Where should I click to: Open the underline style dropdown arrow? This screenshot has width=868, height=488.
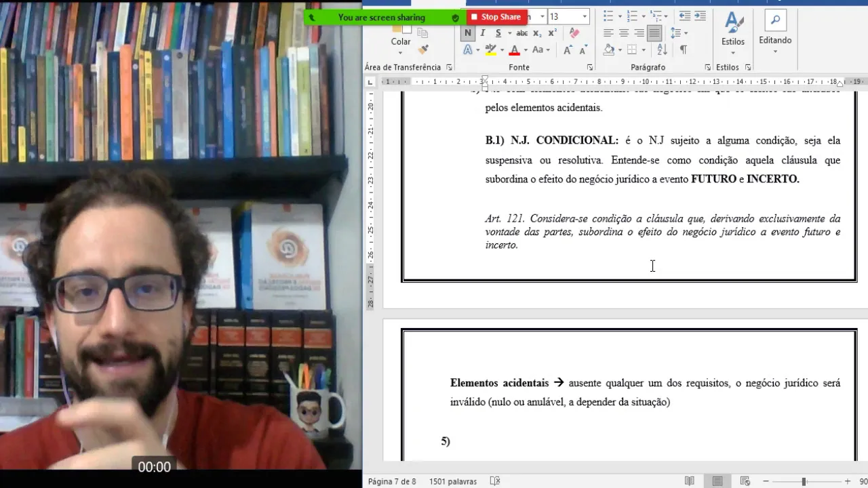tap(509, 33)
